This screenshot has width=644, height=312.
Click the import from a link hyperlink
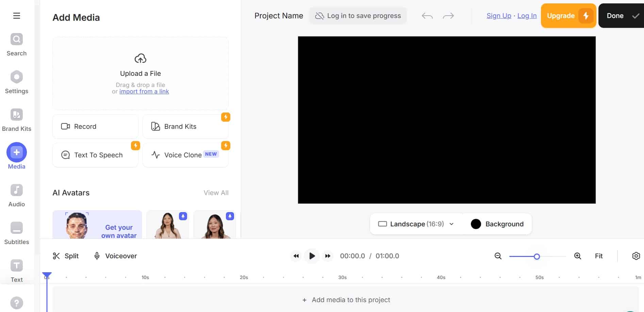pyautogui.click(x=144, y=91)
